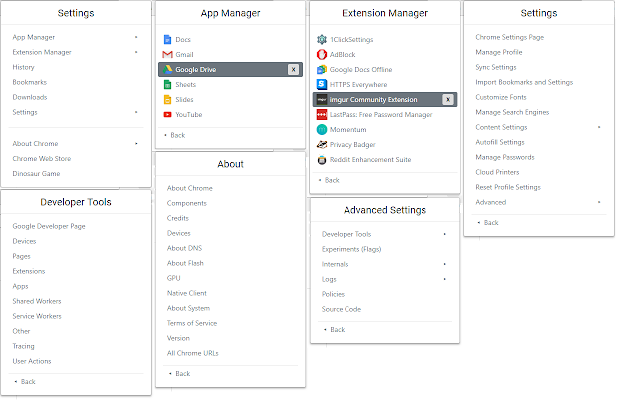
Task: Open Downloads from the main menu
Action: point(30,97)
